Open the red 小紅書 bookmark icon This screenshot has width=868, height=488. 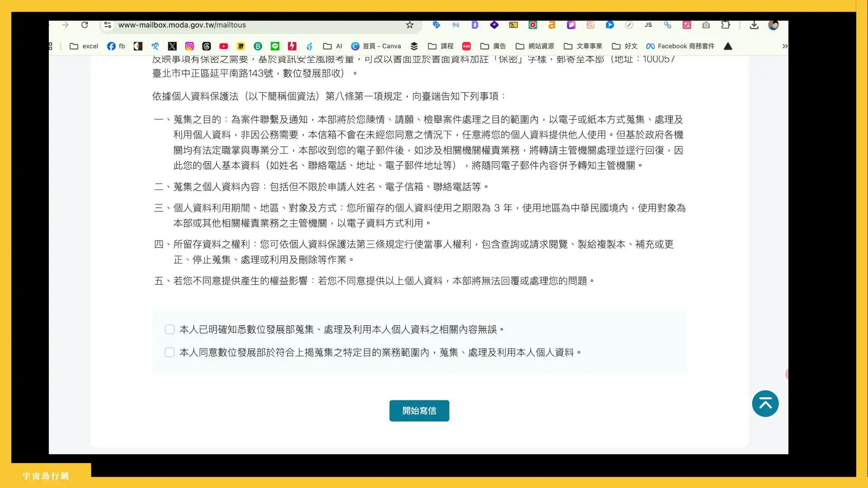coord(467,46)
